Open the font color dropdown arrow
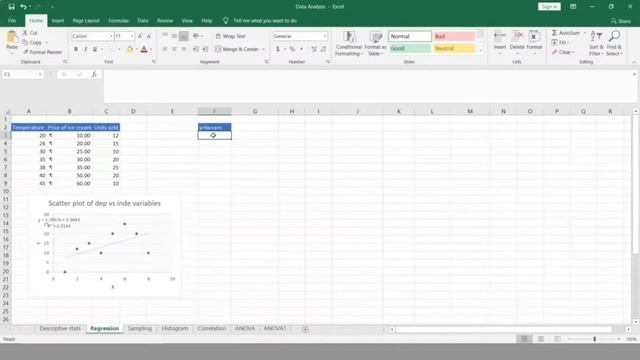The image size is (640, 360). click(151, 49)
